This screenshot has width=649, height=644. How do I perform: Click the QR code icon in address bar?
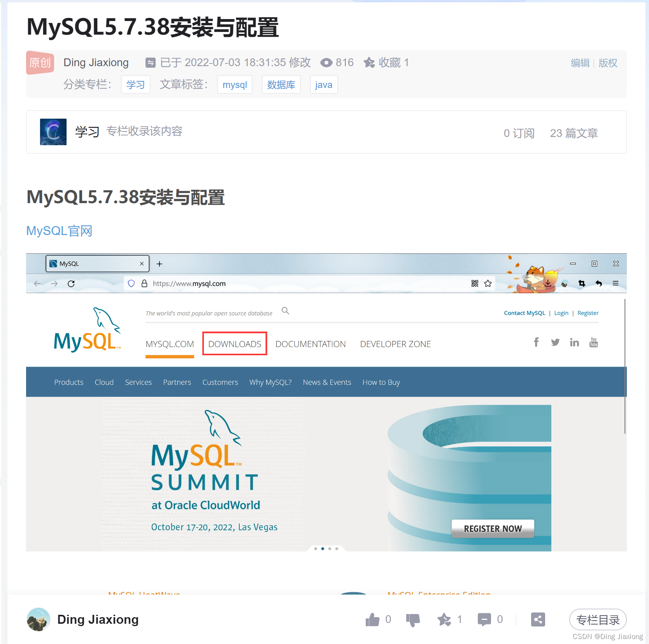pos(475,283)
